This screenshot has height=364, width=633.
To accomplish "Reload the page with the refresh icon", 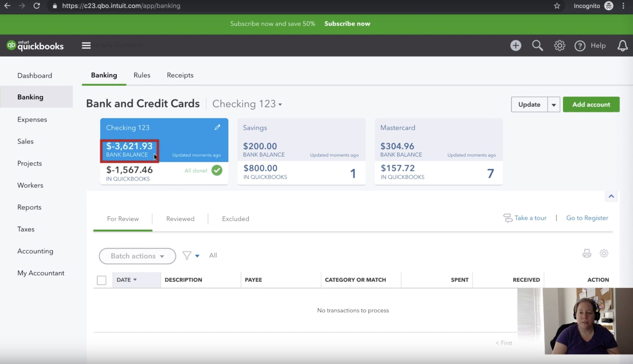I will [x=37, y=6].
